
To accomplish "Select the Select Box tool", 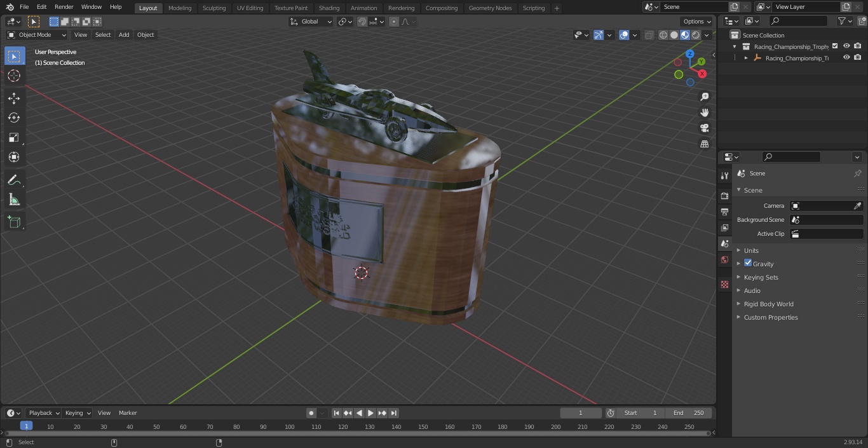I will (x=14, y=56).
